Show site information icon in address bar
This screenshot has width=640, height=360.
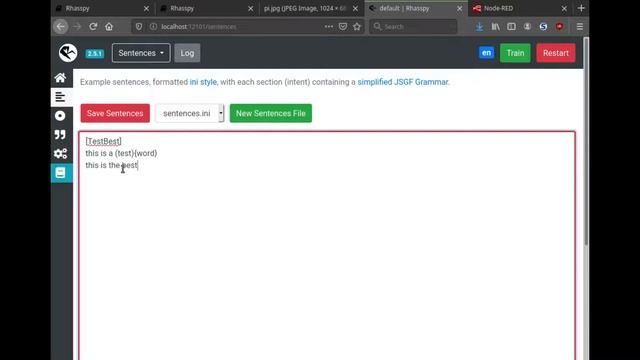(x=153, y=27)
